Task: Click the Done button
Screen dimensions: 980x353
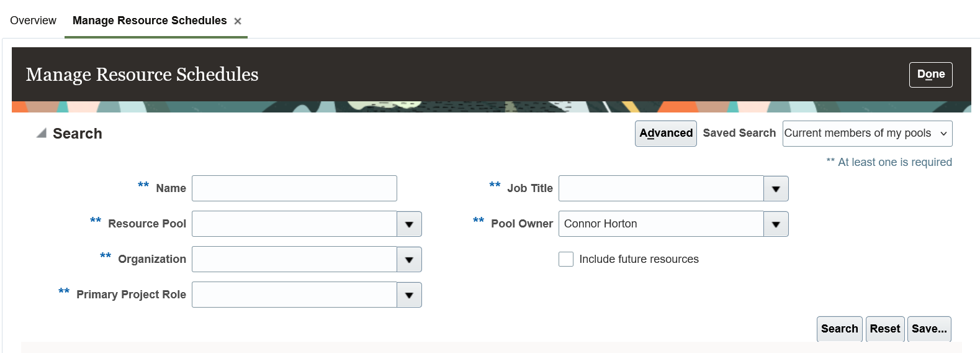Action: 930,75
